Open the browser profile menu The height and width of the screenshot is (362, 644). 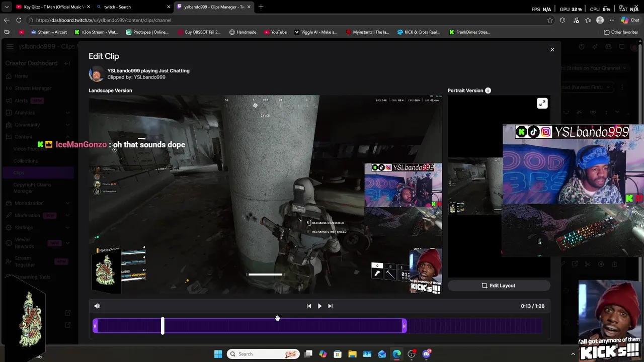coord(600,20)
